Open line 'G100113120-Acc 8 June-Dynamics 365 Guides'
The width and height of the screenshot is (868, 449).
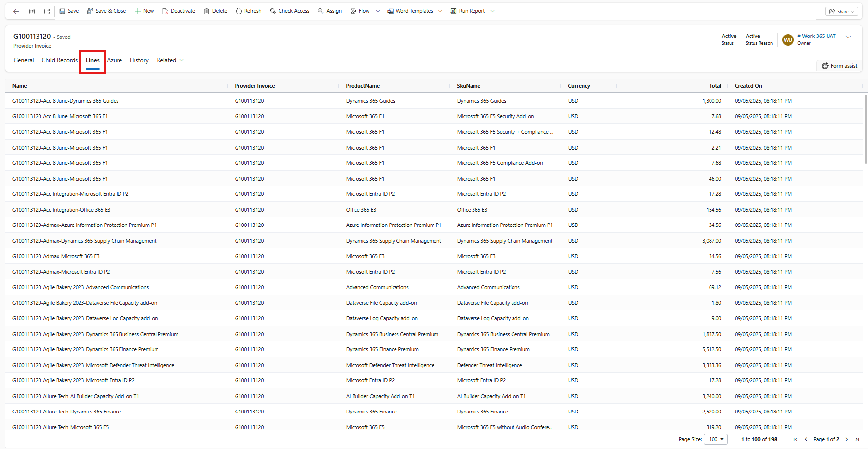65,101
